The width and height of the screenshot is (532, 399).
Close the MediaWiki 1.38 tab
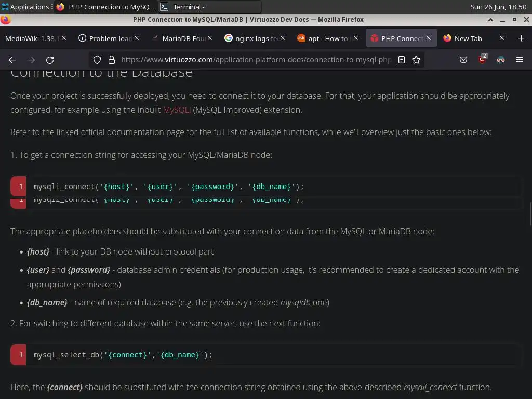pyautogui.click(x=64, y=38)
